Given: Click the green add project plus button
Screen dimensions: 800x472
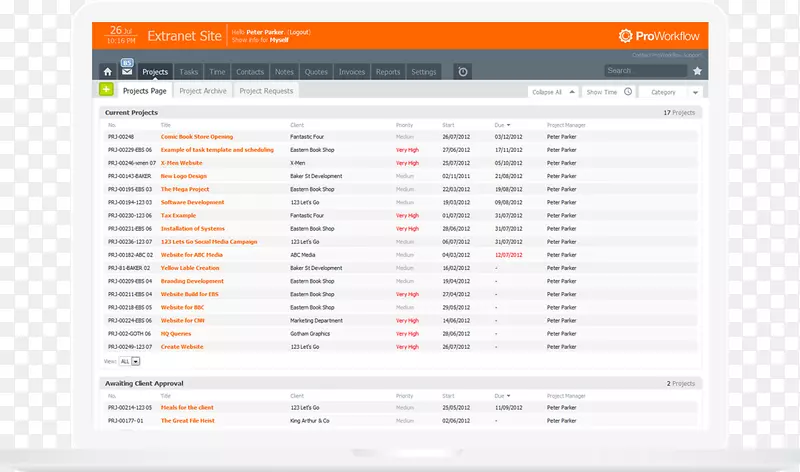Looking at the screenshot, I should pyautogui.click(x=106, y=90).
